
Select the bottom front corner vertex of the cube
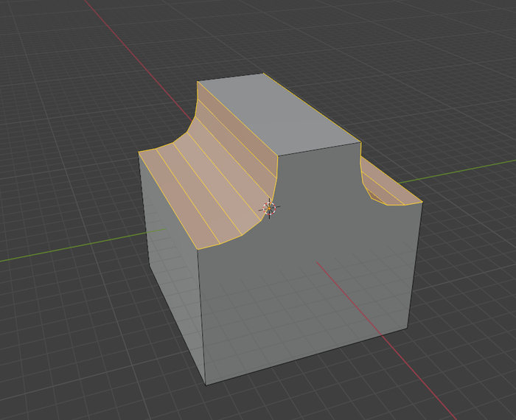(x=205, y=384)
